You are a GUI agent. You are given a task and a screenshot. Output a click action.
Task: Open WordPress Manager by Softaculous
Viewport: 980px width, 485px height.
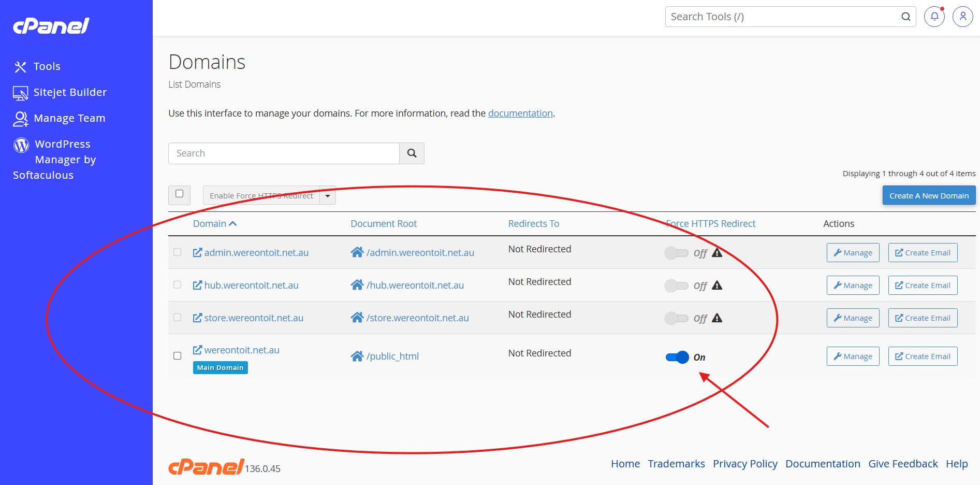pyautogui.click(x=55, y=159)
